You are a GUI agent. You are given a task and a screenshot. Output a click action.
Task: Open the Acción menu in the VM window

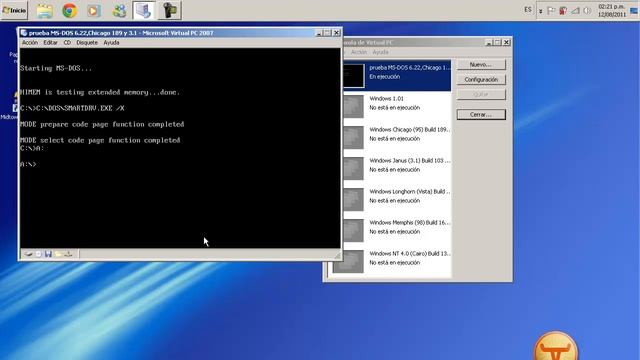pyautogui.click(x=29, y=42)
